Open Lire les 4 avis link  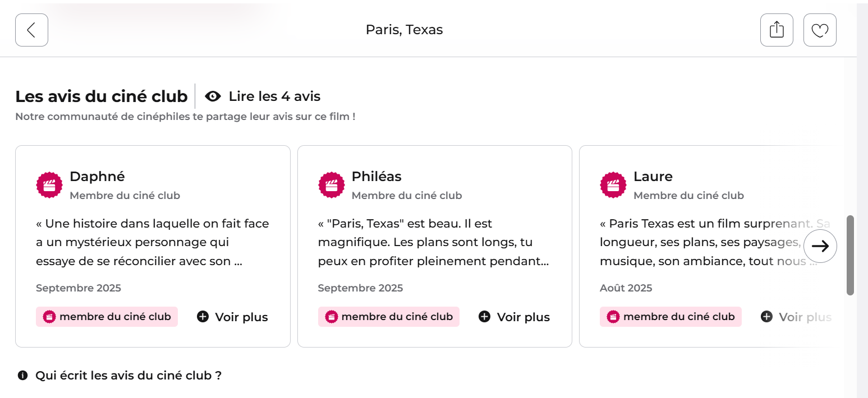pos(274,96)
